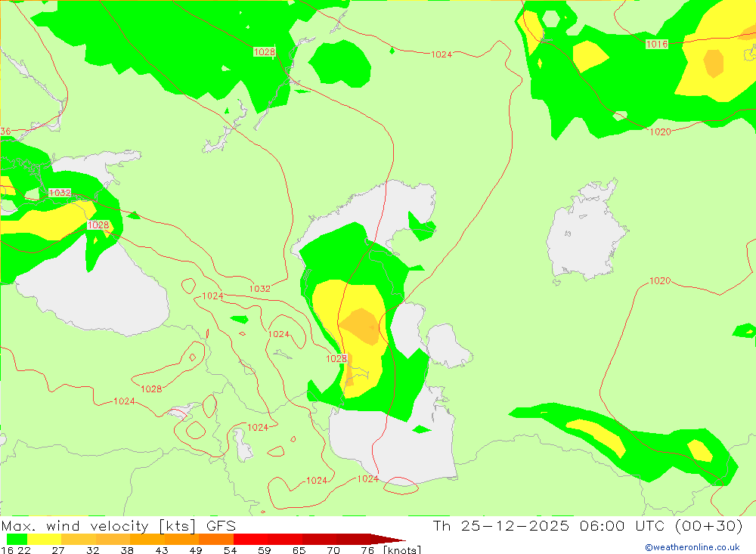Screen dimensions: 756x554
Task: Click the weatheronline.co.uk copyright link
Action: (x=692, y=547)
